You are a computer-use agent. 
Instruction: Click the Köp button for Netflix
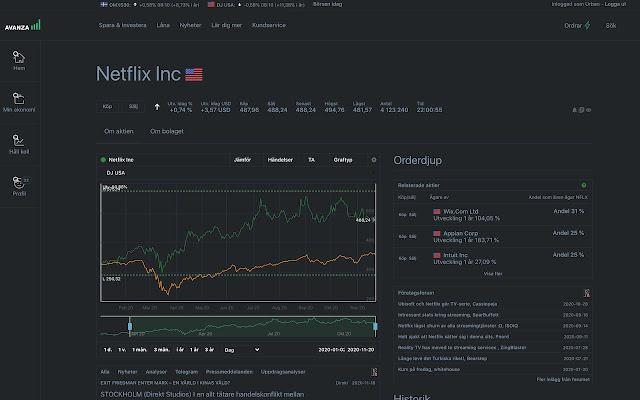tap(107, 107)
